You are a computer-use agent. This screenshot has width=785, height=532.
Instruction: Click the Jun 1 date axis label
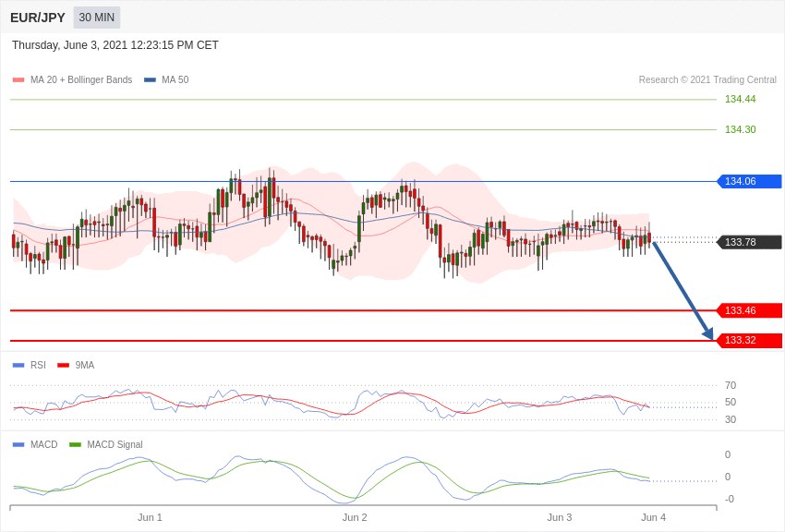point(150,517)
